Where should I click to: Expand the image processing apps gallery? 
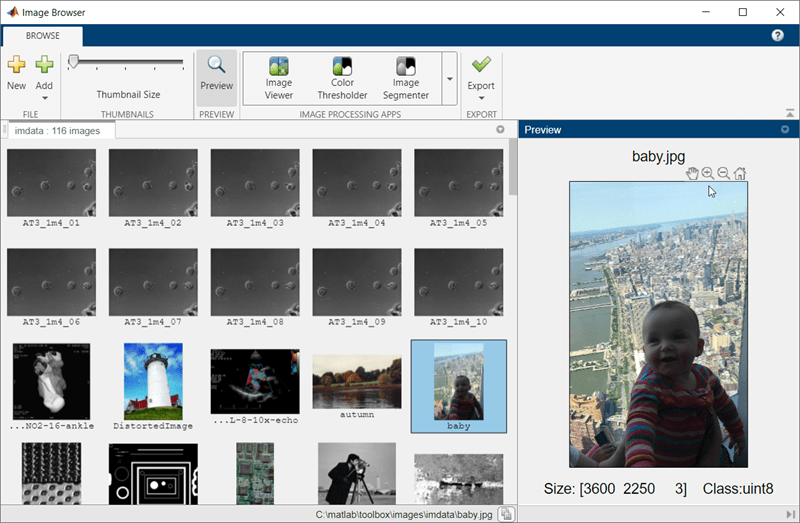click(x=450, y=79)
